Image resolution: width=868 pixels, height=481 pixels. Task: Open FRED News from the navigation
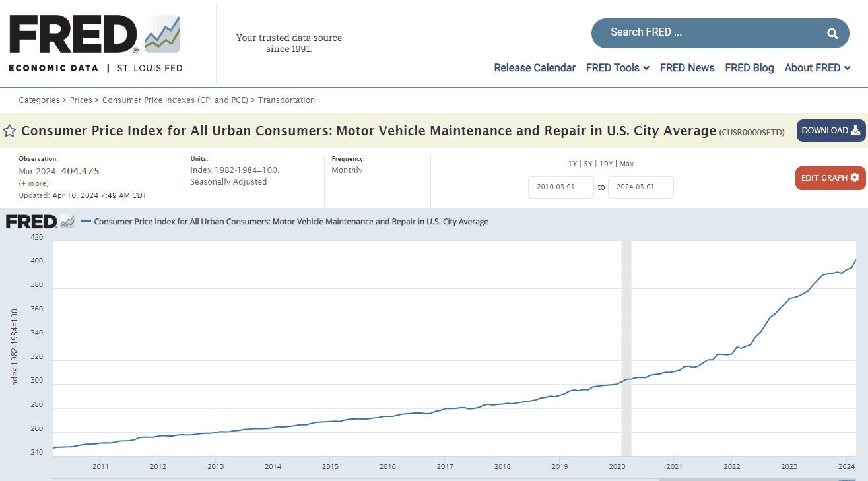686,67
